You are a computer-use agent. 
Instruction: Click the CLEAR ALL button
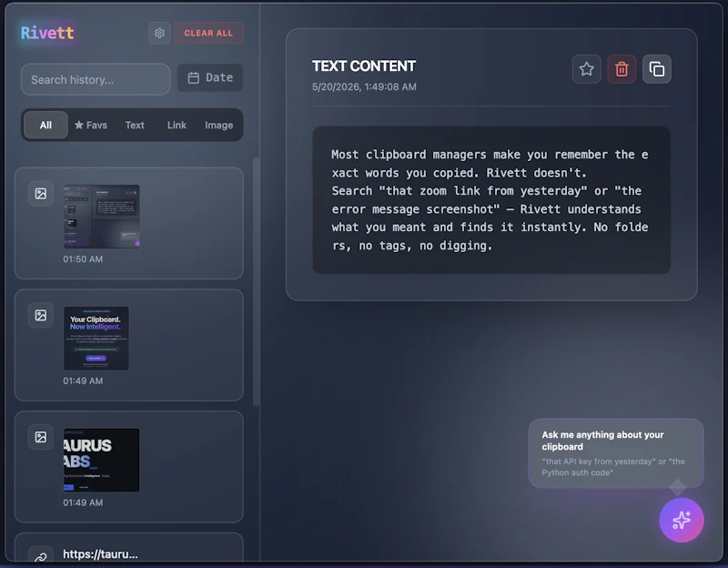208,33
